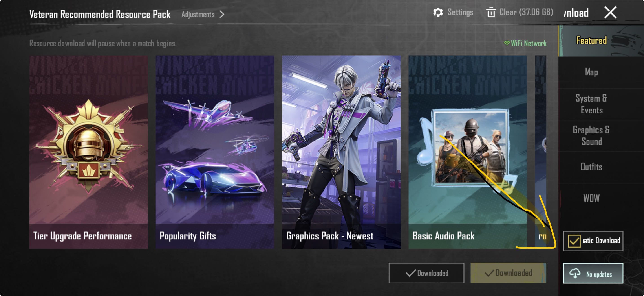Choose the Graphics Pack - Newest card

341,152
